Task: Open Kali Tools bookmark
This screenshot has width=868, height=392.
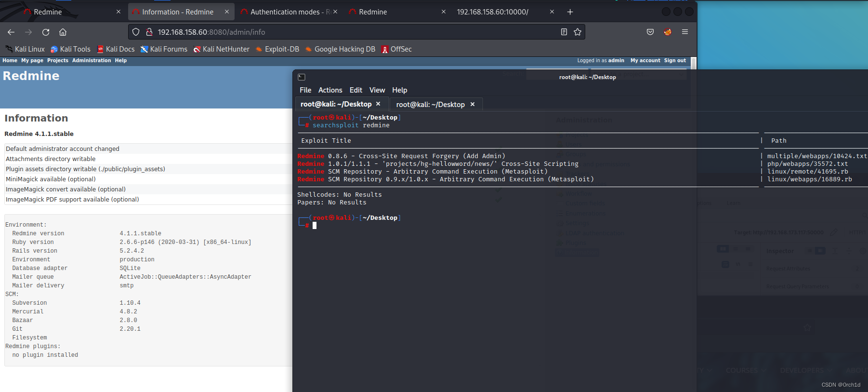Action: point(71,49)
